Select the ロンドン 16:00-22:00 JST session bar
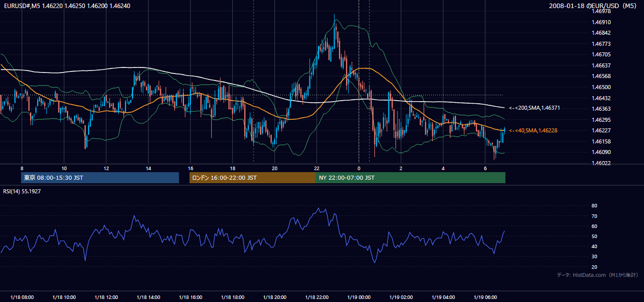 (x=252, y=178)
